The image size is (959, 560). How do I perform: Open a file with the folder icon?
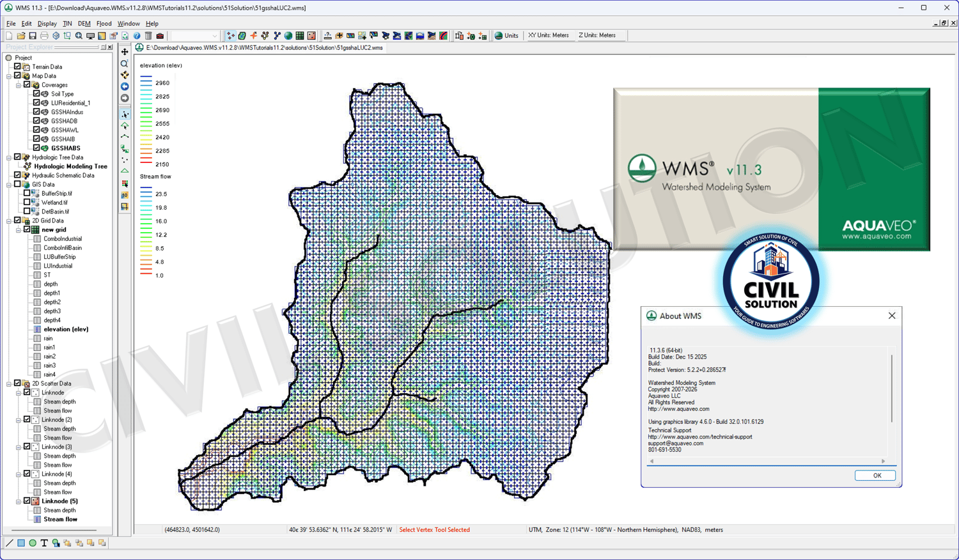tap(21, 36)
